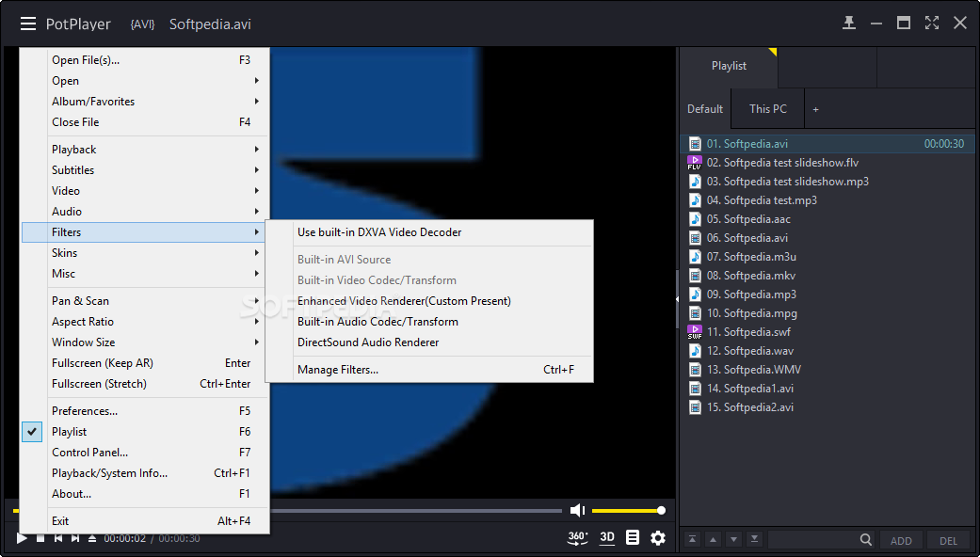Click move-to-bottom icon in playlist footer
980x557 pixels.
coord(755,539)
